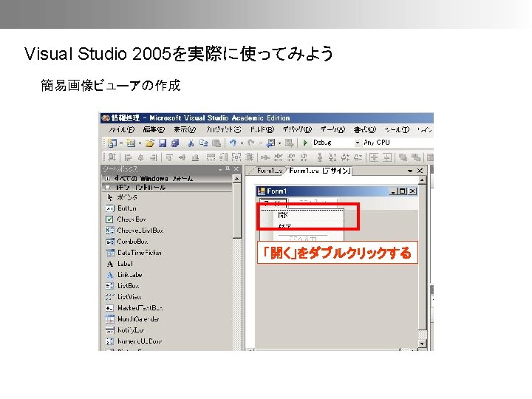Click Size to Grid layout icon
Viewport: 532px width, 399px height.
click(x=250, y=157)
